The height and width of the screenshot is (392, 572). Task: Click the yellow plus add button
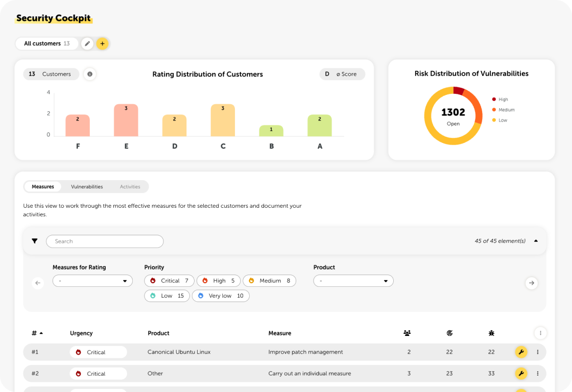click(102, 44)
